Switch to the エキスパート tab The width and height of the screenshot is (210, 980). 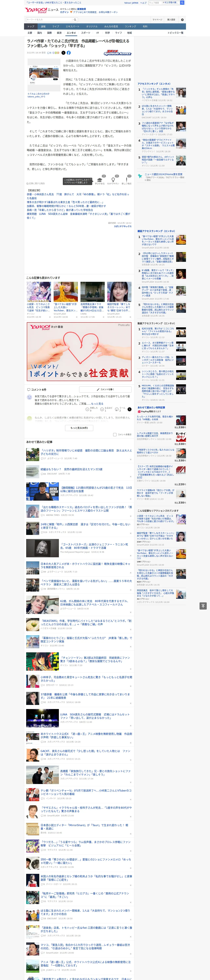72,27
